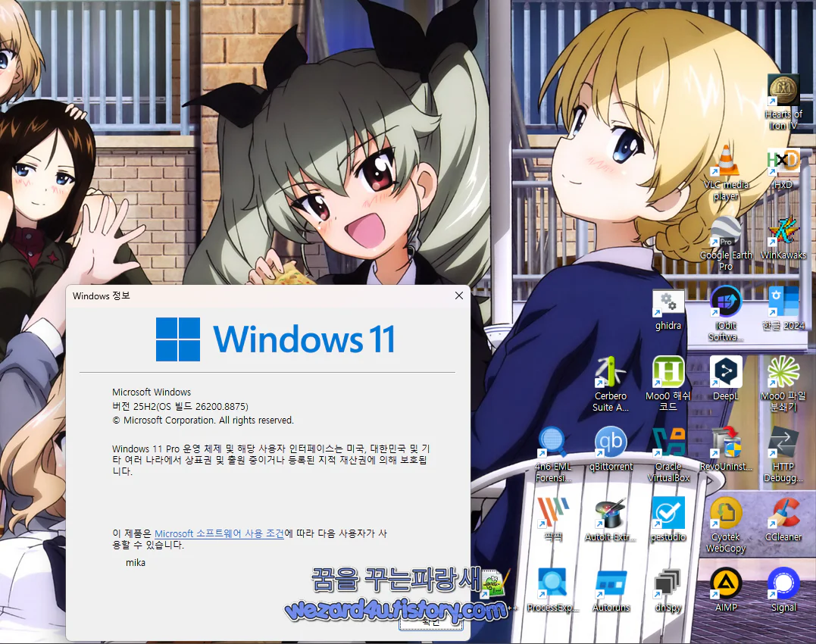The image size is (816, 644).
Task: Open Hearts of Iron IV desktop shortcut
Action: click(783, 102)
